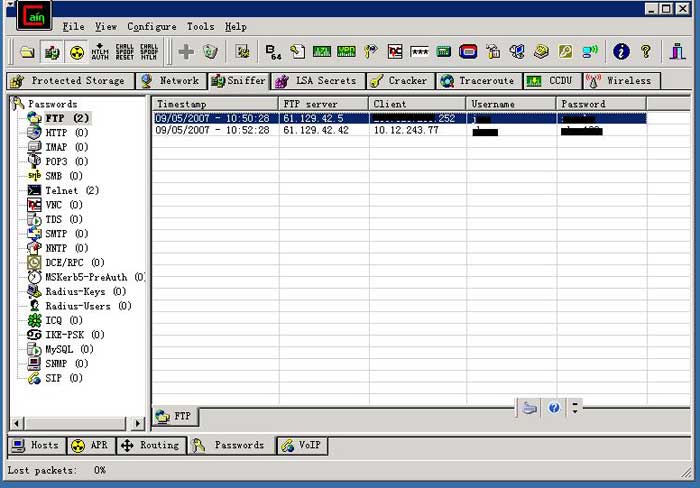This screenshot has height=488, width=700.
Task: Sort by the FTP server column header
Action: (324, 104)
